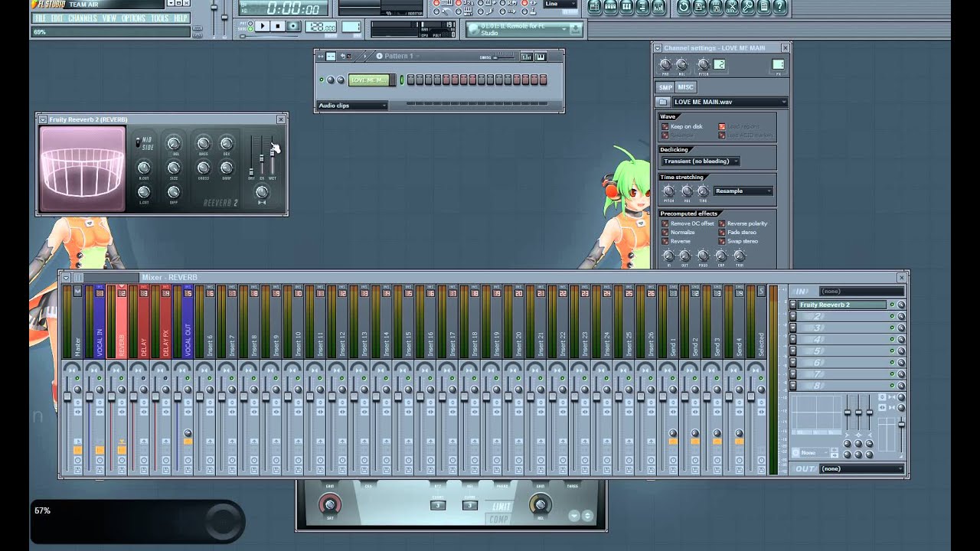980x551 pixels.
Task: Click the tempo display value
Action: point(320,27)
